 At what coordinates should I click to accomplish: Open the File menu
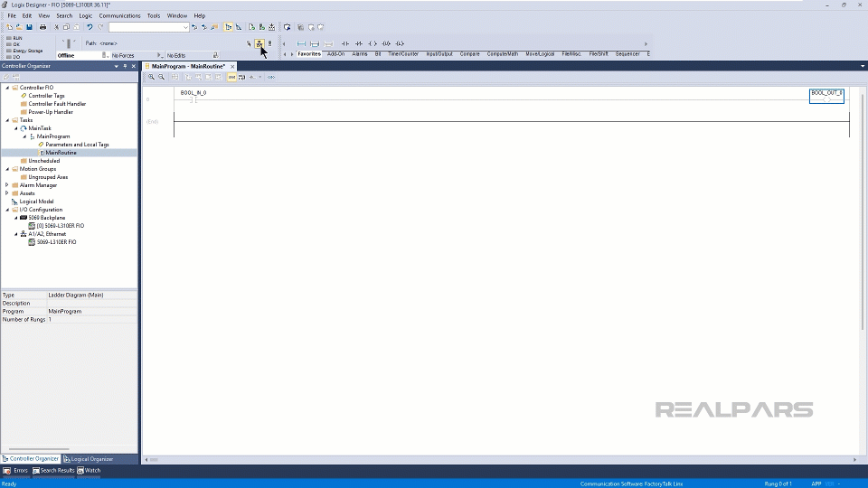pyautogui.click(x=12, y=16)
